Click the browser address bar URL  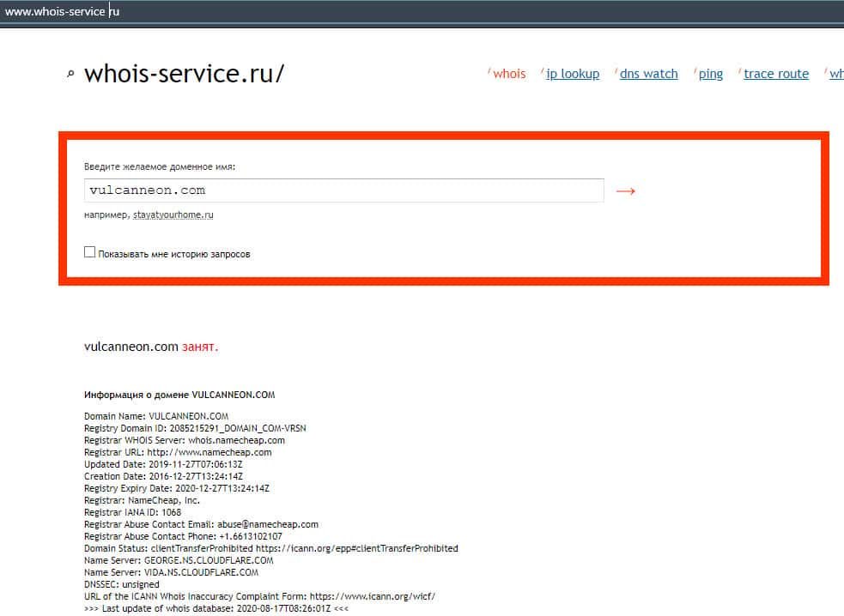(62, 11)
